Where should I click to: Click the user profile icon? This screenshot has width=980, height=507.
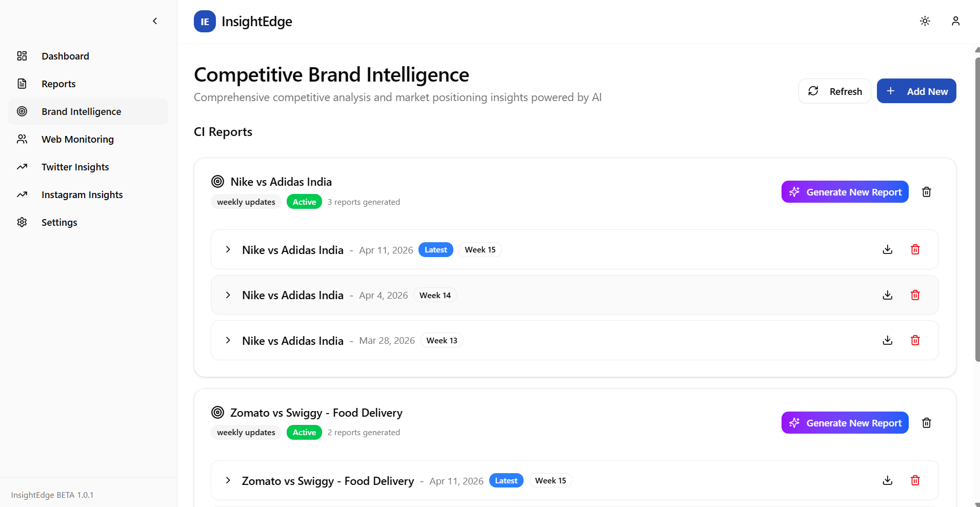click(x=955, y=21)
